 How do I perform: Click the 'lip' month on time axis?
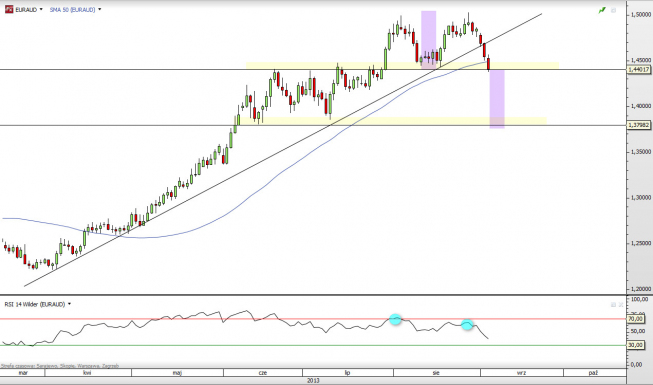[347, 372]
